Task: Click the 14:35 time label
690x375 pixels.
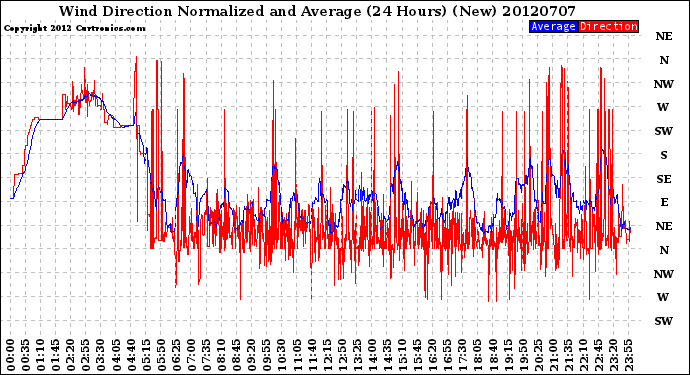Action: point(387,355)
